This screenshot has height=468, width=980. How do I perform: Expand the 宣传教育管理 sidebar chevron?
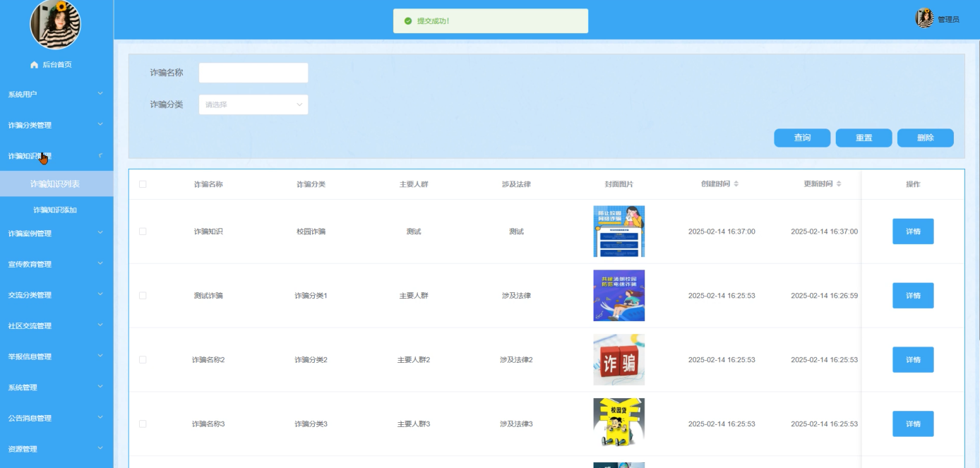(100, 264)
